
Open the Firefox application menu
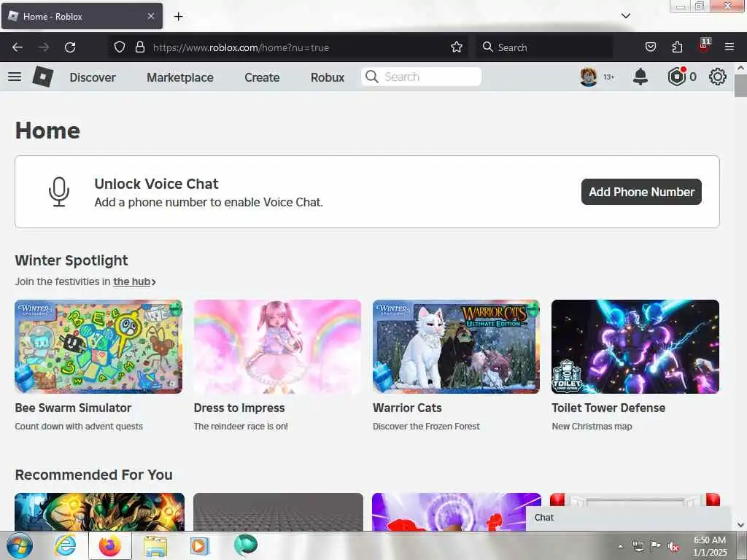tap(729, 47)
